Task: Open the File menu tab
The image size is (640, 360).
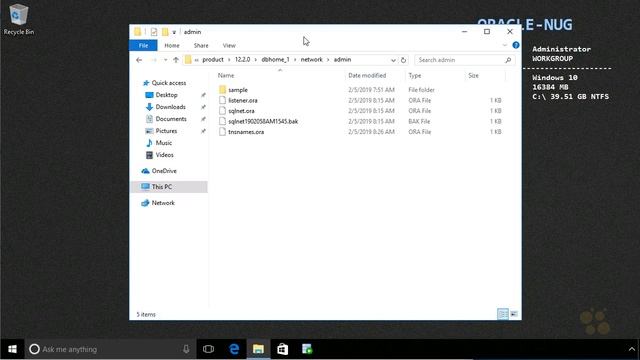Action: [143, 45]
